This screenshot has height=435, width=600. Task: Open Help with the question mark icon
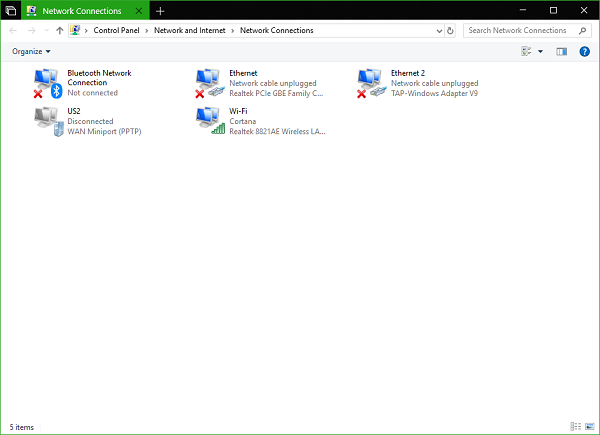584,52
